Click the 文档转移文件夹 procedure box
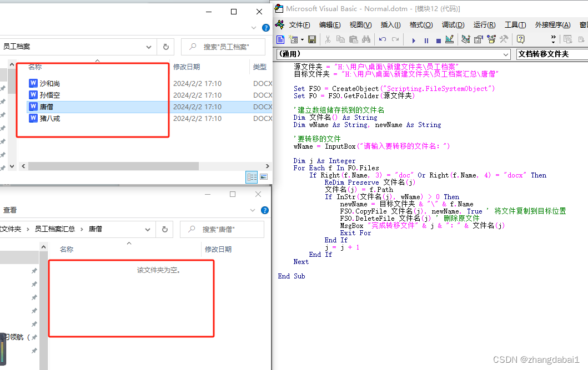 [552, 54]
